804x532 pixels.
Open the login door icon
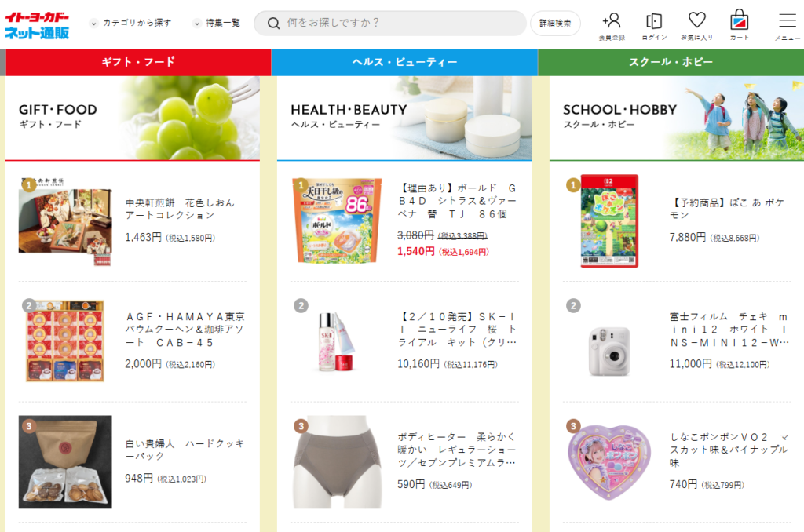pos(654,21)
